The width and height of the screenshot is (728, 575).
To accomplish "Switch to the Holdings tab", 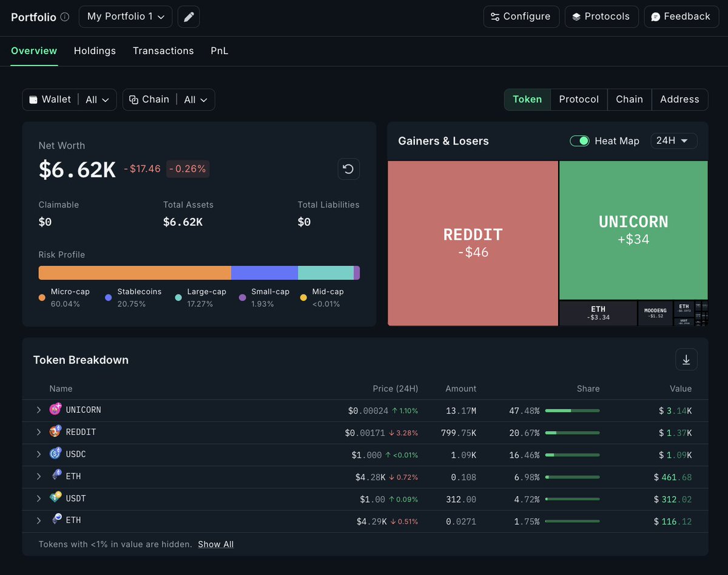I will [x=95, y=51].
